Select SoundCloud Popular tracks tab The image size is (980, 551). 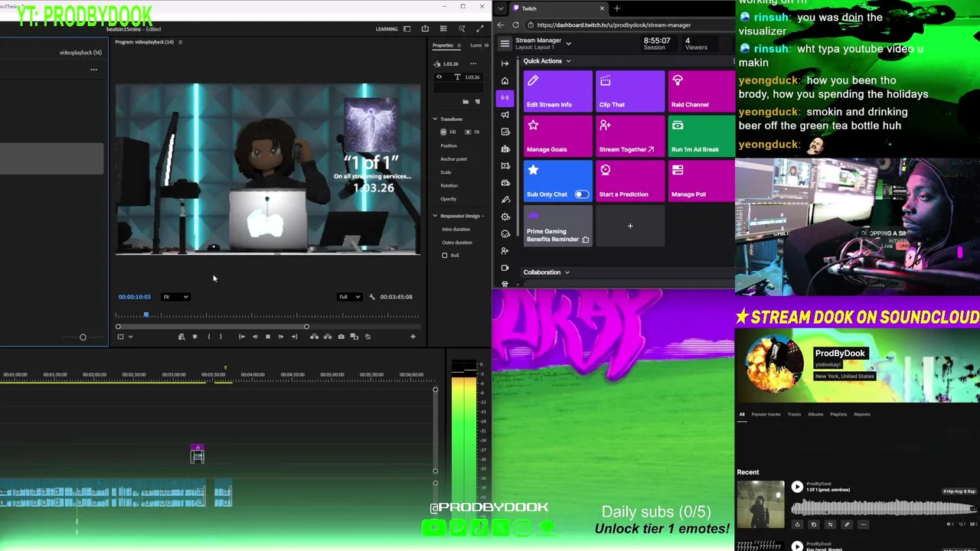[766, 415]
